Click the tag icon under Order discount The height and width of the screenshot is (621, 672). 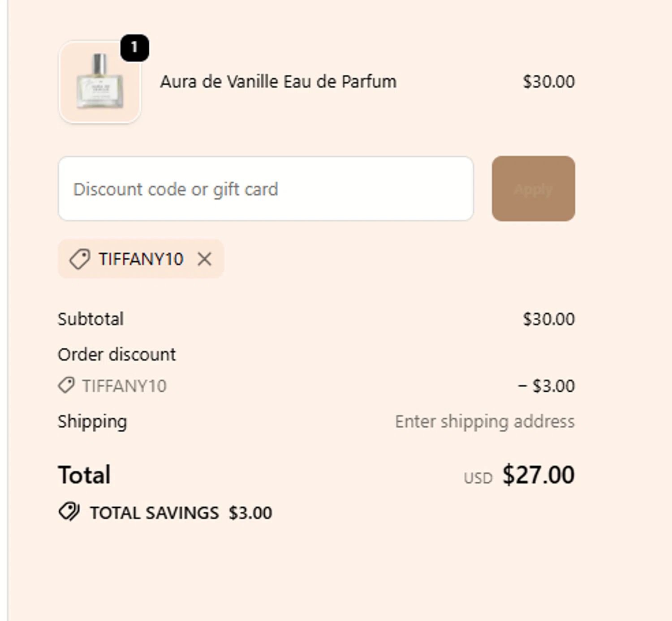click(x=66, y=385)
